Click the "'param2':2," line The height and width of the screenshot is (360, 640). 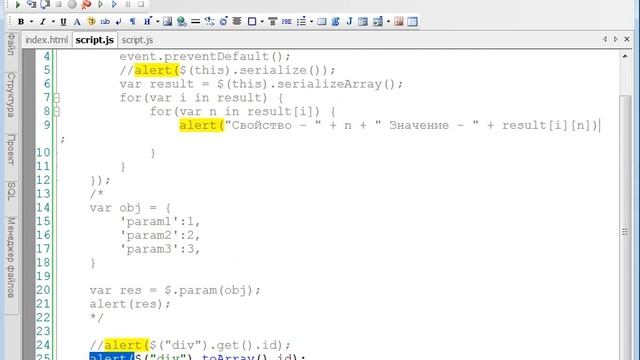(160, 235)
